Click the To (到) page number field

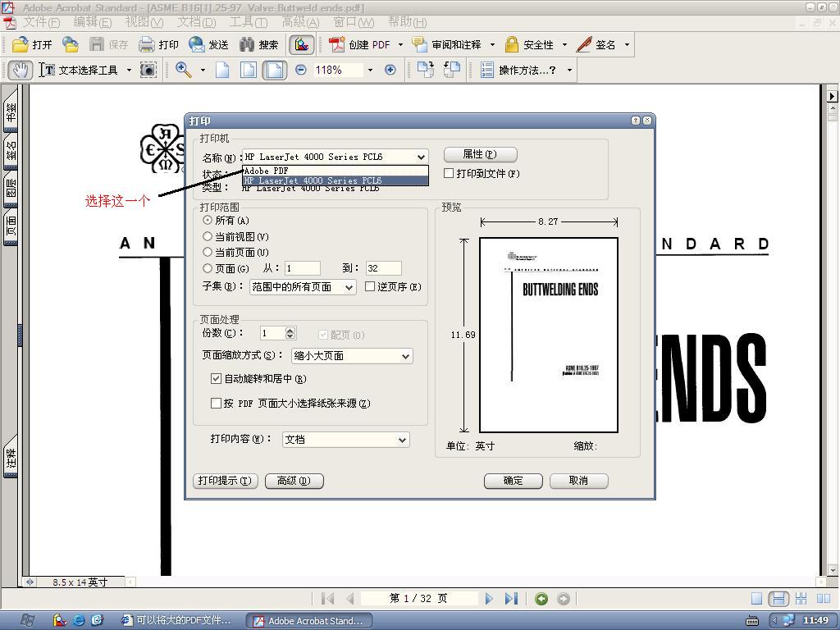(384, 268)
